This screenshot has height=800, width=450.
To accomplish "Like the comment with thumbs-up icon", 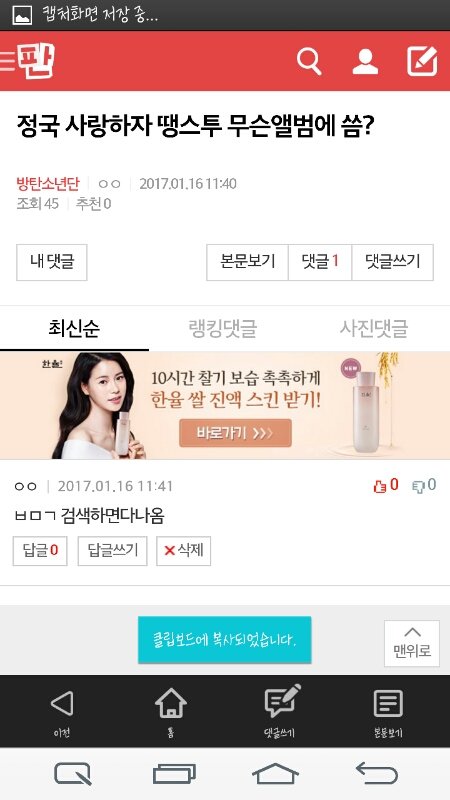I will click(380, 486).
